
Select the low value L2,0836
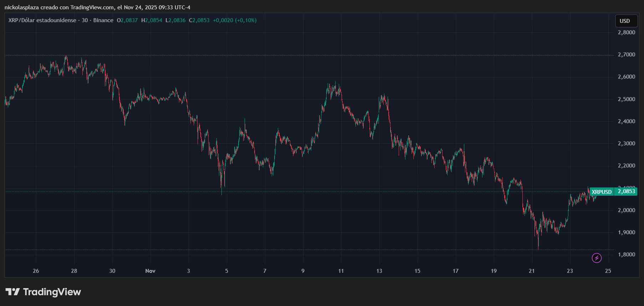click(x=175, y=20)
